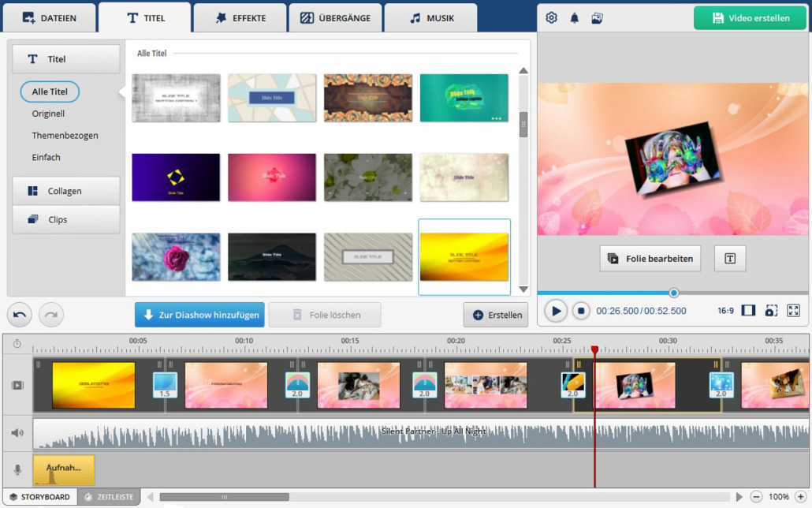The height and width of the screenshot is (508, 812).
Task: Click Video erstellen button
Action: (750, 18)
